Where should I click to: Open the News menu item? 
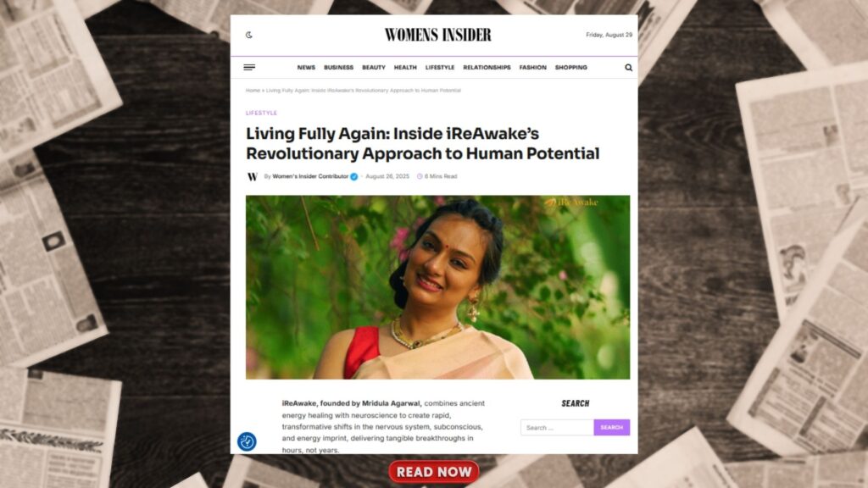[x=306, y=68]
